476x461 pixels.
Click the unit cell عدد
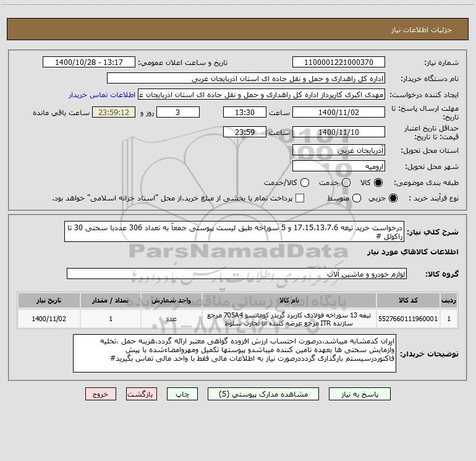coord(171,319)
